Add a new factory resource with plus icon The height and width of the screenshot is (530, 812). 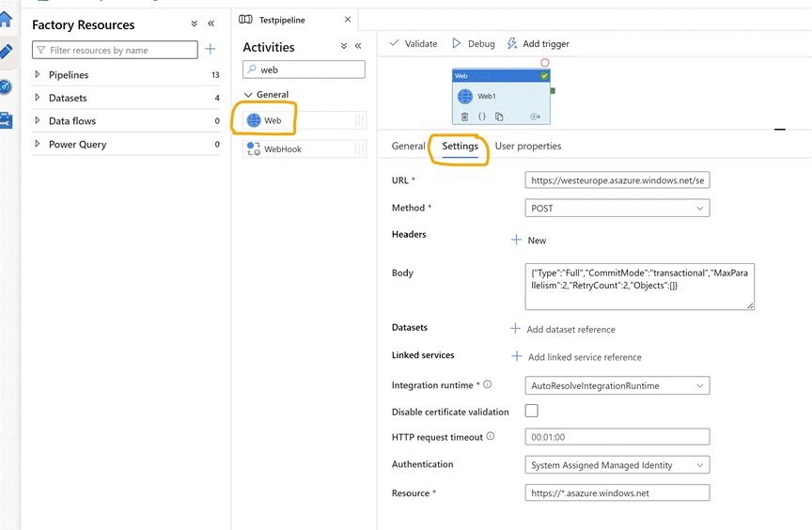tap(211, 50)
